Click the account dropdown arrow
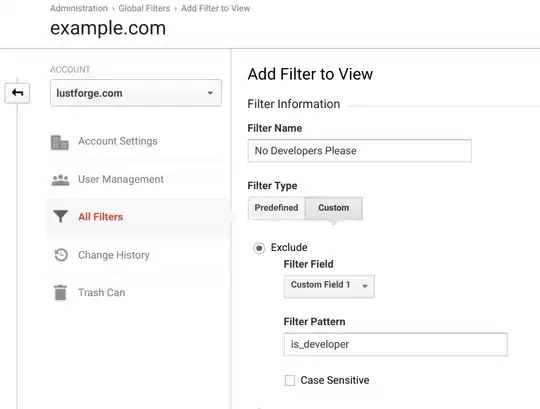The width and height of the screenshot is (540, 409). coord(210,93)
